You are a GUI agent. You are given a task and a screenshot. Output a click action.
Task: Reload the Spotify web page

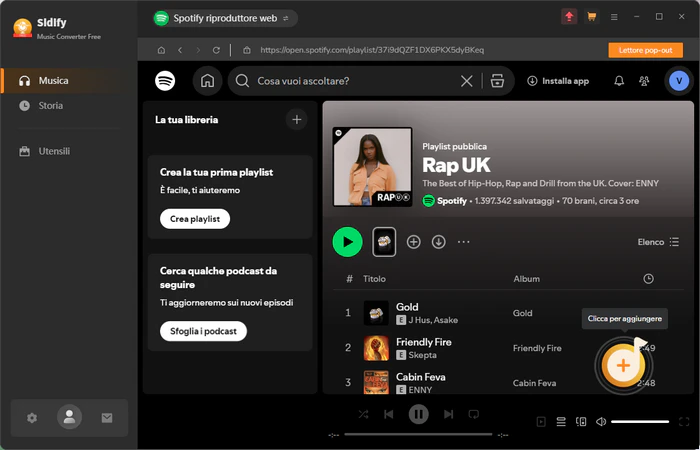click(x=216, y=50)
